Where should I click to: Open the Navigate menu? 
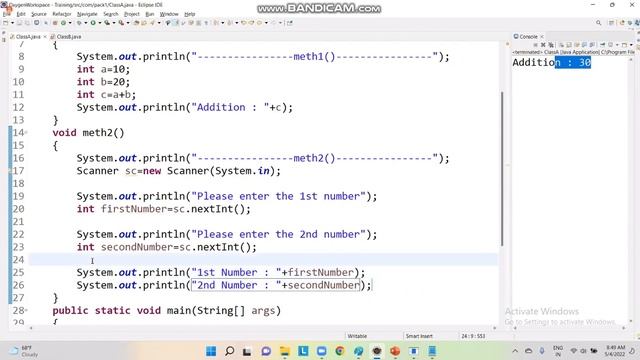coord(87,14)
